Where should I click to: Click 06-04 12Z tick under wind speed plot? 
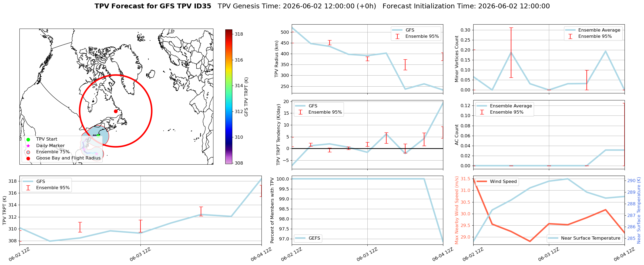[x=624, y=254]
